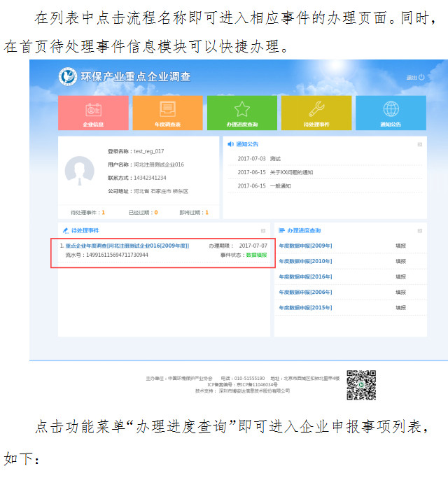Click the QR code in footer
Image resolution: width=448 pixels, height=478 pixels.
pos(361,385)
